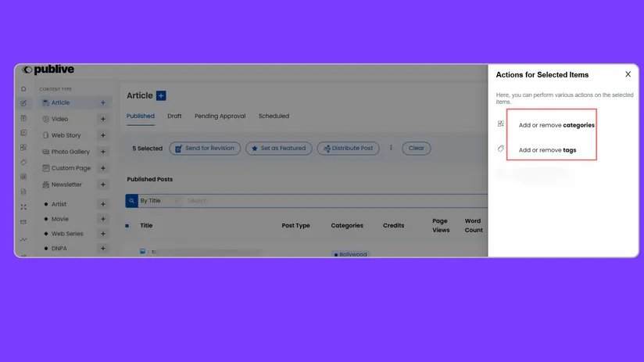644x362 pixels.
Task: Open the analytics trend line icon
Action: (x=23, y=239)
